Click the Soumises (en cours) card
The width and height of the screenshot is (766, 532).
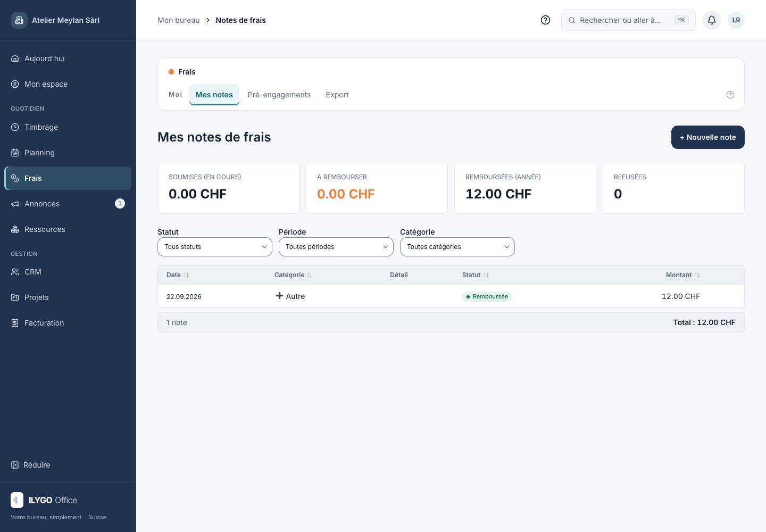(228, 188)
